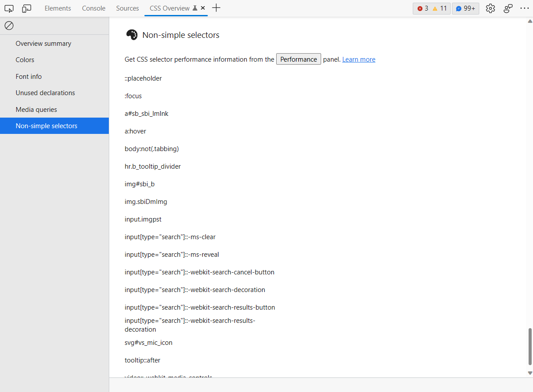The height and width of the screenshot is (392, 533).
Task: Click the paint palette Non-simple selectors icon
Action: tap(131, 34)
